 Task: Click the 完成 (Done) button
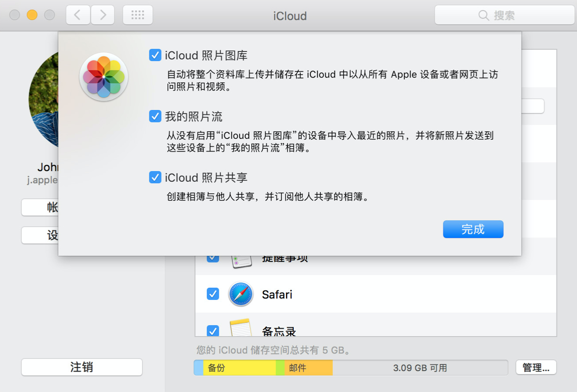[473, 229]
